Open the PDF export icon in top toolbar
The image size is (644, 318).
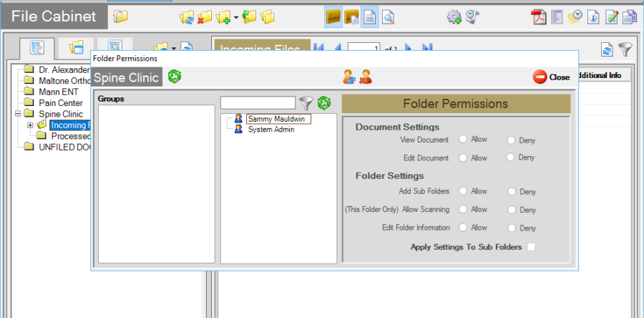click(538, 16)
